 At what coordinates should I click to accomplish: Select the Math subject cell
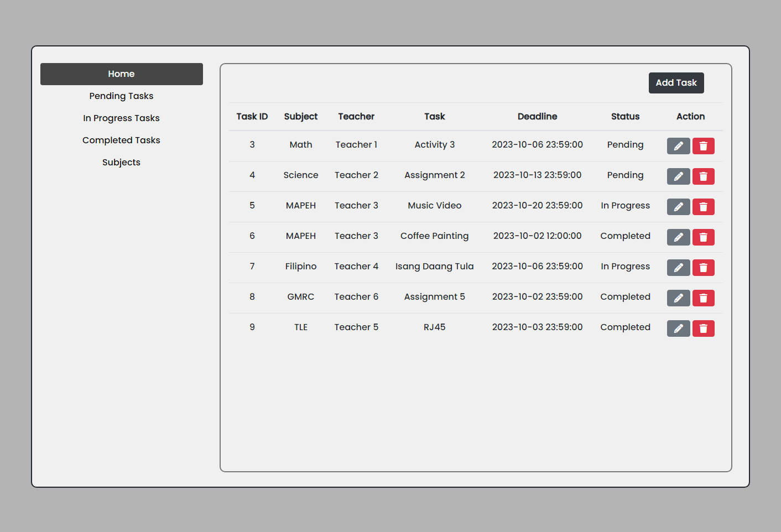point(301,145)
